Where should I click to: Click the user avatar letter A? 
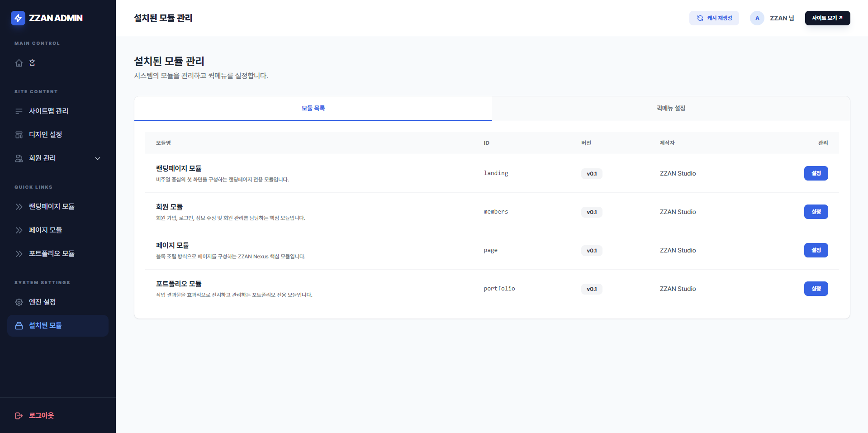click(x=757, y=18)
